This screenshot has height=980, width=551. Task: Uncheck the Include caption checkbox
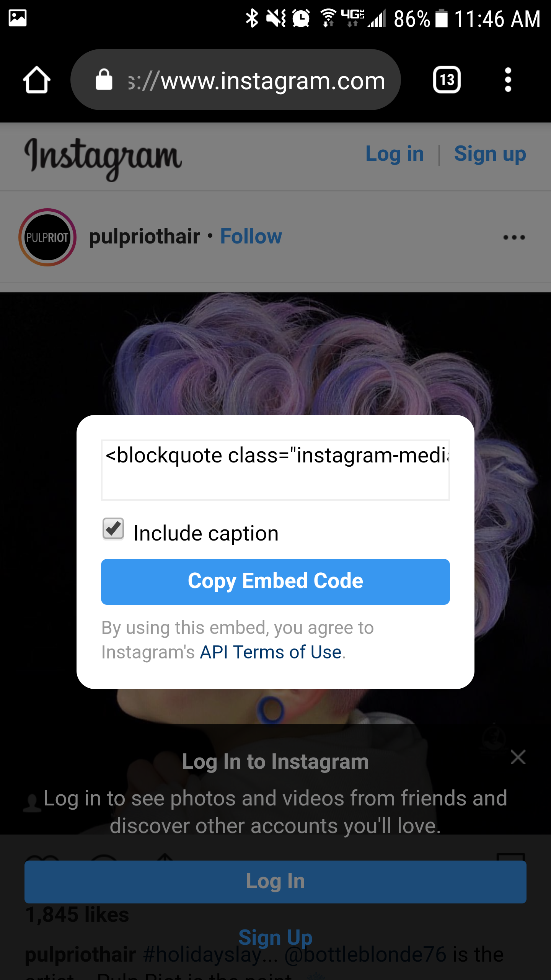tap(113, 529)
